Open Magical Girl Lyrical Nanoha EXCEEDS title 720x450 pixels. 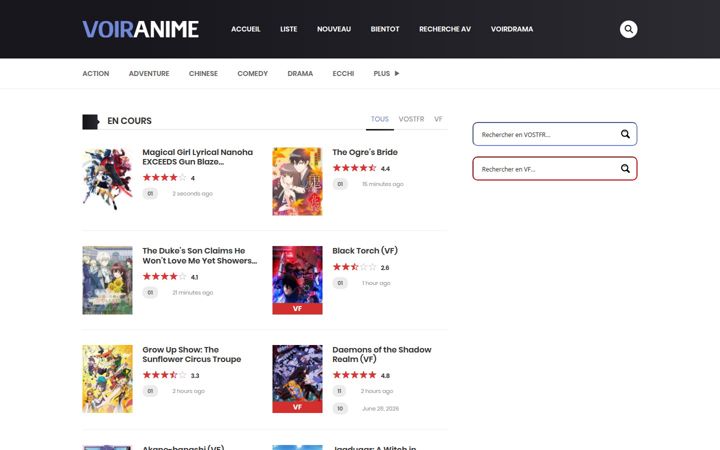pos(197,157)
